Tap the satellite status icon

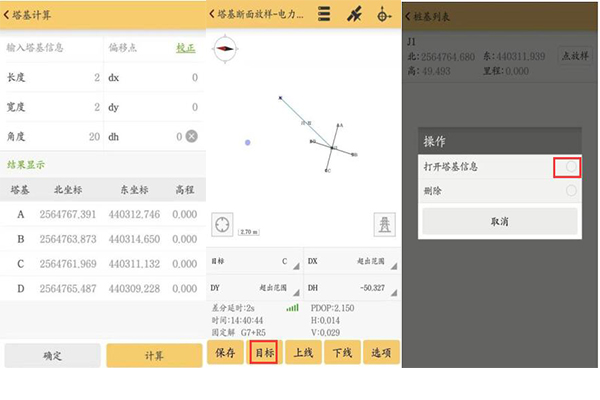click(354, 14)
